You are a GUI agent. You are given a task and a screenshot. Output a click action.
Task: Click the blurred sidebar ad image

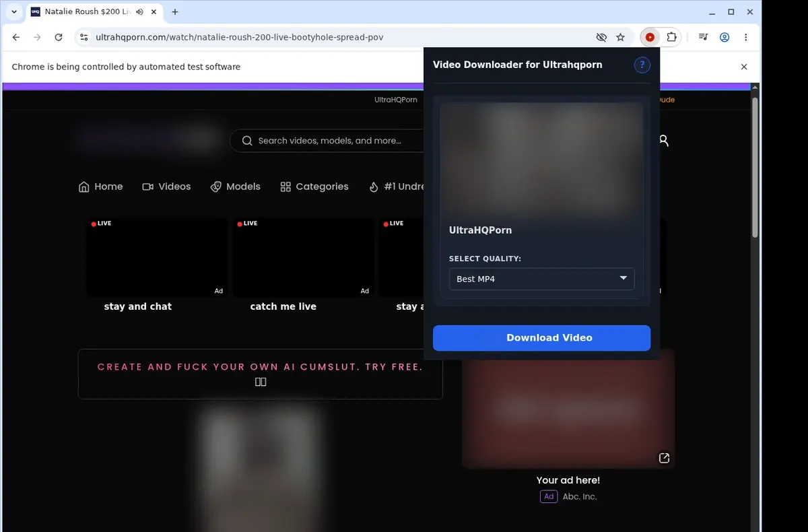[568, 409]
